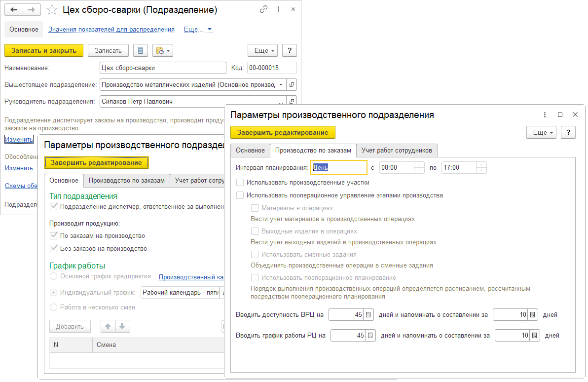Choose Руководитель подразделения via ellipsis button
Image resolution: width=588 pixels, height=382 pixels.
281,101
